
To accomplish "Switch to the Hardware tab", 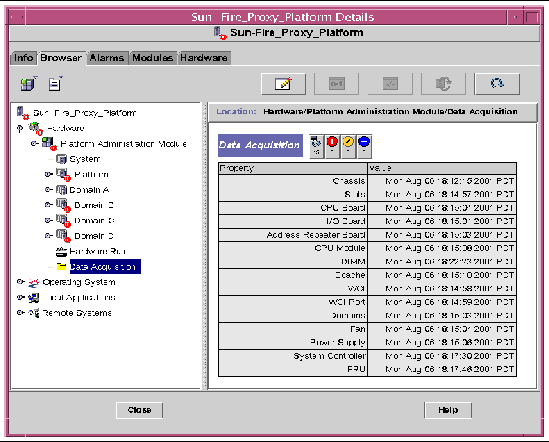I will (204, 58).
